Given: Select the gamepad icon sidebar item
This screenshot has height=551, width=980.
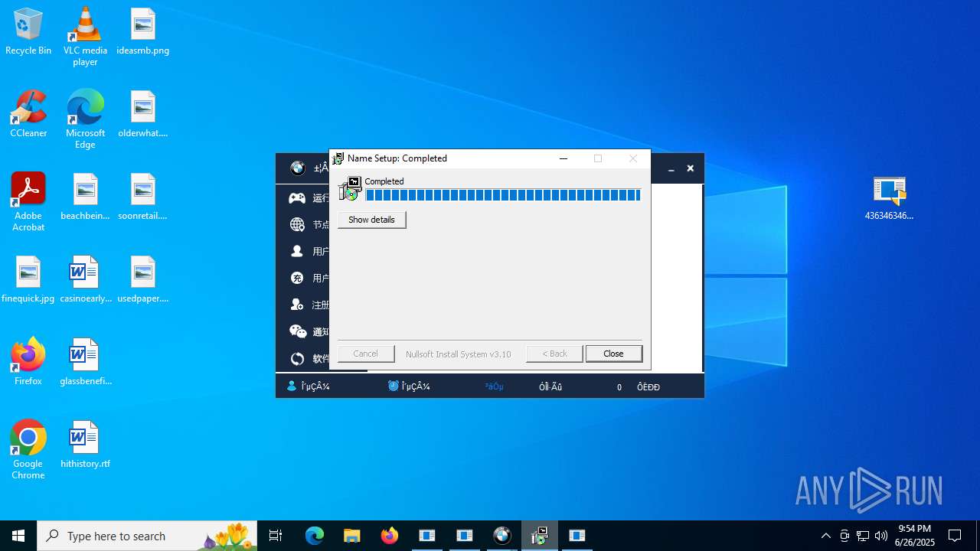Looking at the screenshot, I should click(297, 198).
